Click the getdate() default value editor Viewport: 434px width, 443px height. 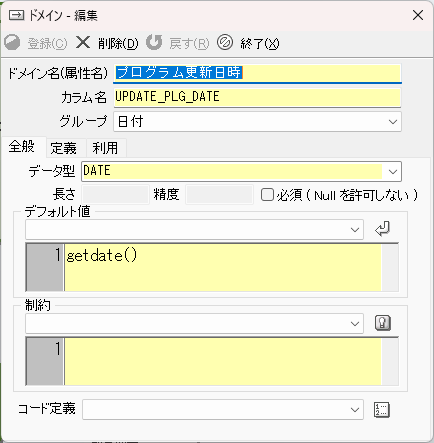click(223, 268)
